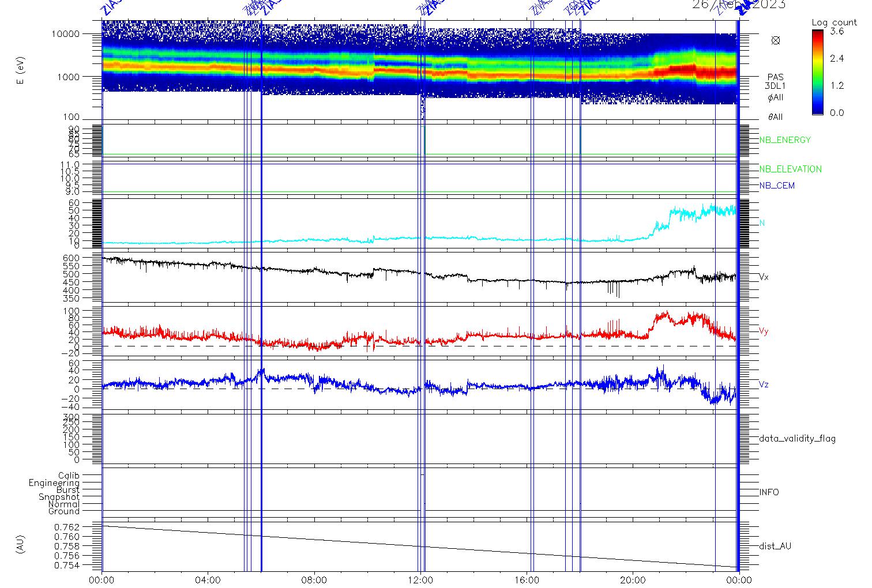Click the Ground mode label
Viewport: 872px width, 588px height.
tap(64, 511)
